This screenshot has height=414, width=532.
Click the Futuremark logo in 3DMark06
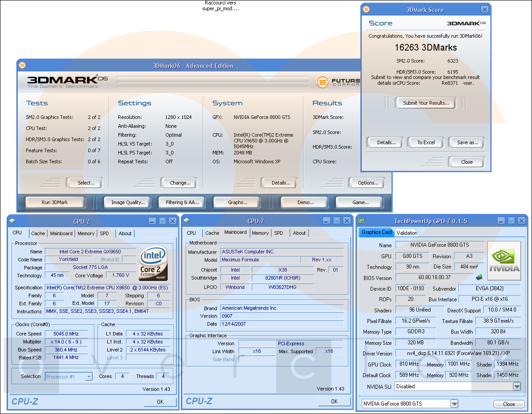338,82
